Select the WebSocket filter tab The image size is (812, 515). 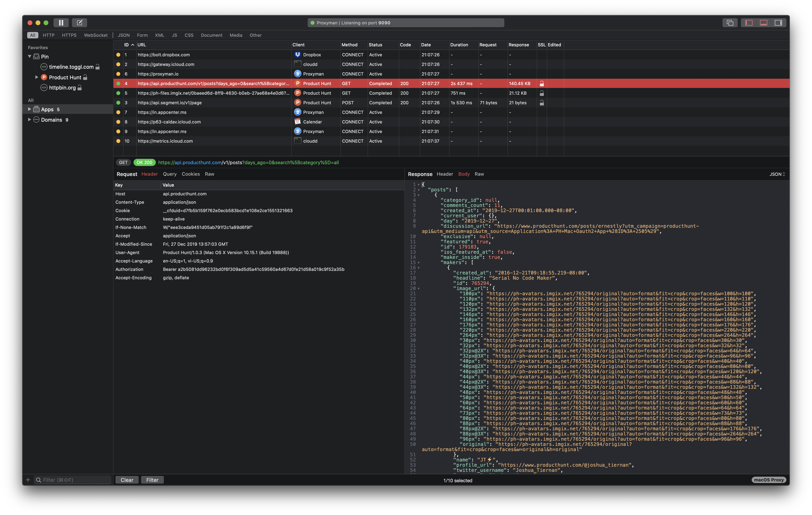tap(96, 35)
